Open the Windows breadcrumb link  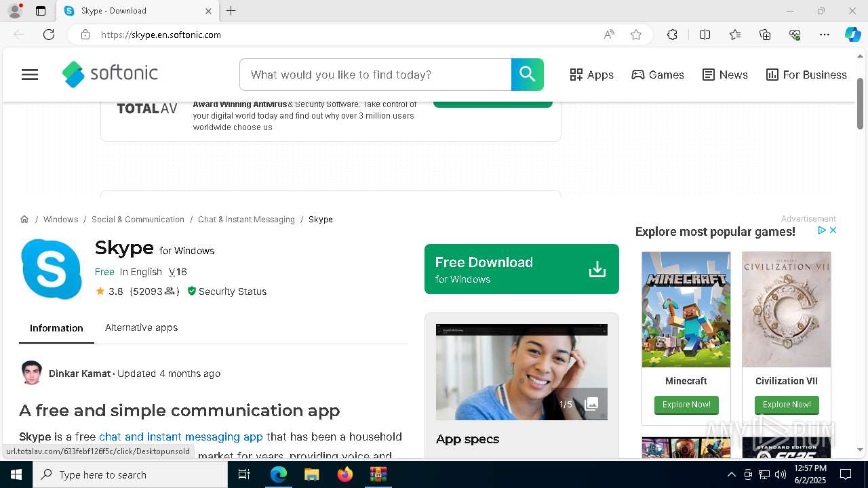point(60,220)
